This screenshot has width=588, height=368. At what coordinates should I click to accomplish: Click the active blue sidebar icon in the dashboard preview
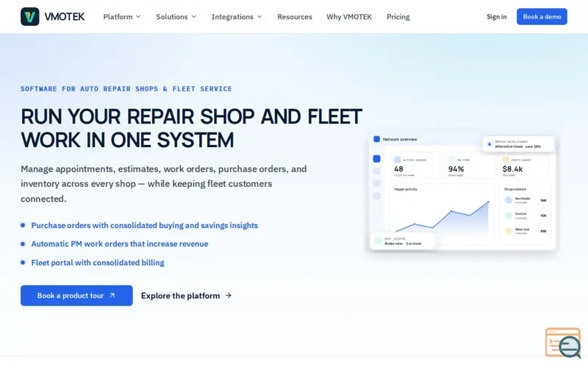pos(376,159)
